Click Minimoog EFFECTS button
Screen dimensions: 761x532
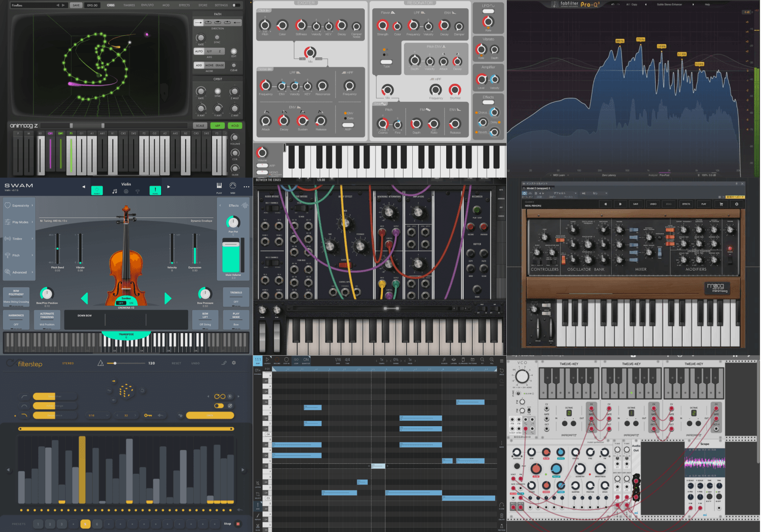[x=686, y=204]
